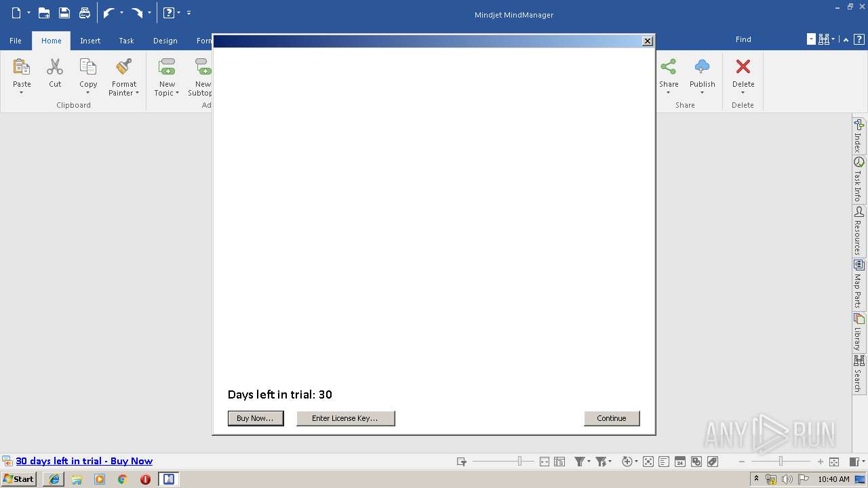868x488 pixels.
Task: Click the Paste clipboard icon
Action: pyautogui.click(x=22, y=67)
